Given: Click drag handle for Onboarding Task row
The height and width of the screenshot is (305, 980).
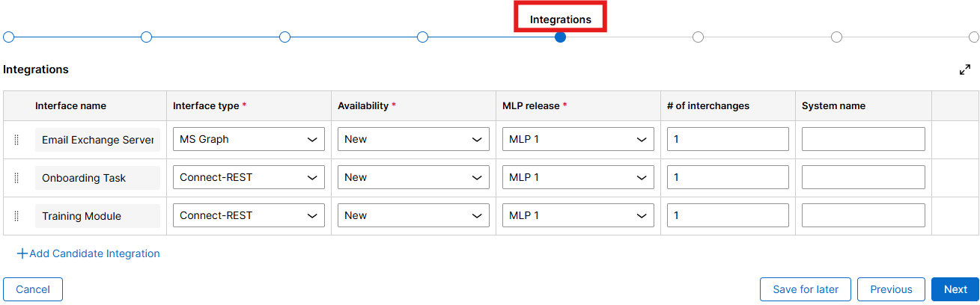Looking at the screenshot, I should click(16, 178).
